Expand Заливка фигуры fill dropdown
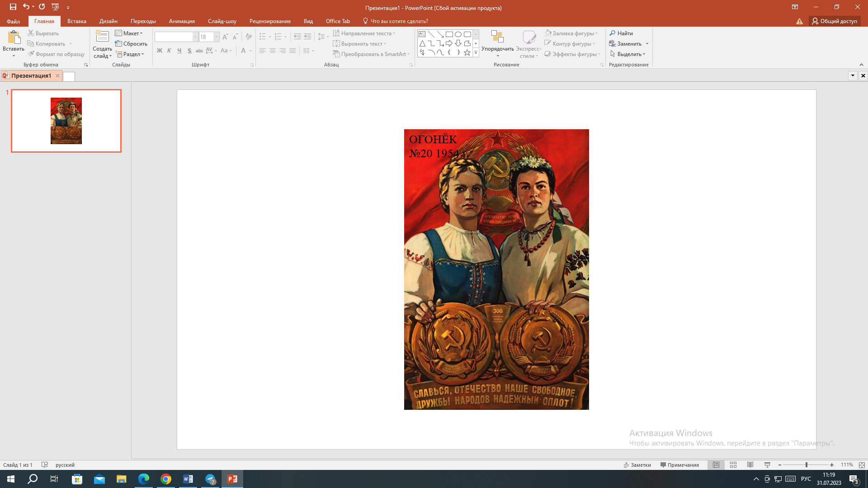 pos(571,33)
